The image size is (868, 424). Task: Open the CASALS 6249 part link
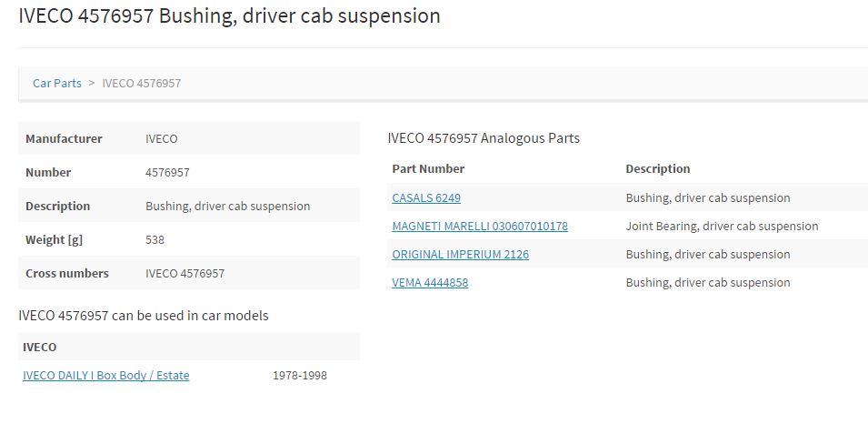[x=426, y=197]
